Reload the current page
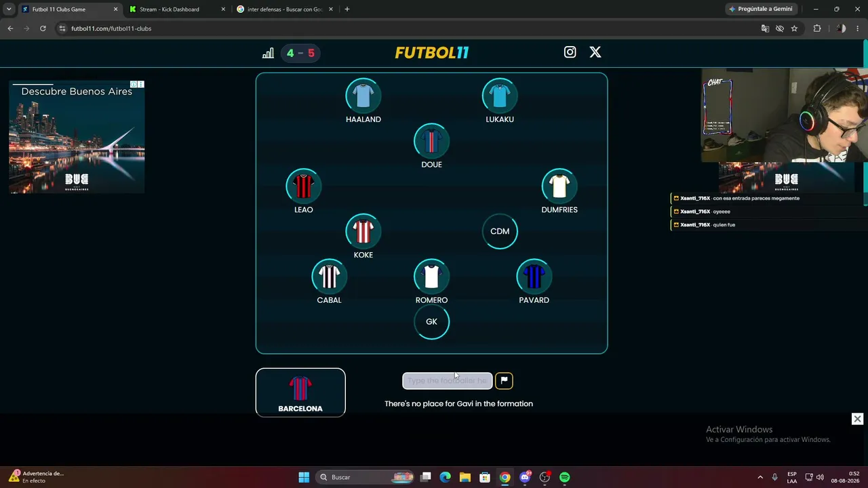This screenshot has height=488, width=868. [43, 28]
